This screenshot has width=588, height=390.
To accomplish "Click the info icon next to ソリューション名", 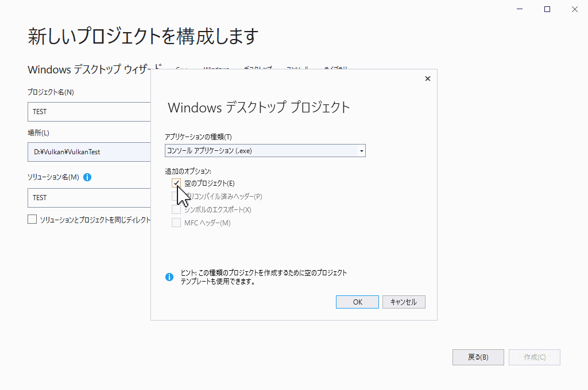I will (87, 177).
